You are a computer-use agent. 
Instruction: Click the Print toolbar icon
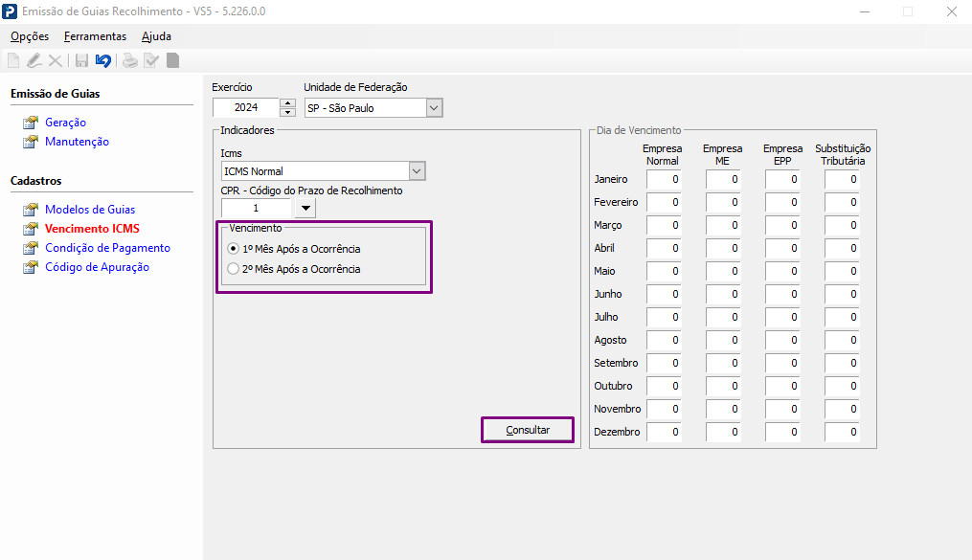[x=130, y=60]
